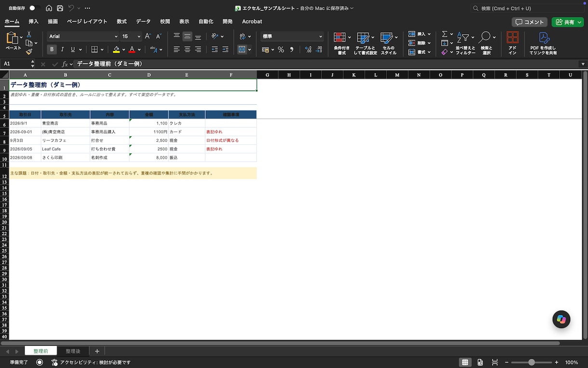Click the macro record icon in status bar

(40, 362)
